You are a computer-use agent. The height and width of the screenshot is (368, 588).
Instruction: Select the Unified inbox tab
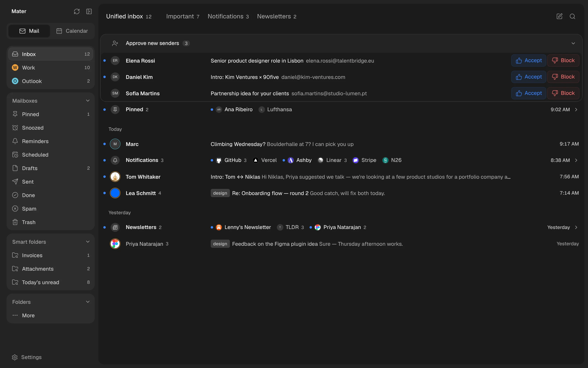coord(129,16)
